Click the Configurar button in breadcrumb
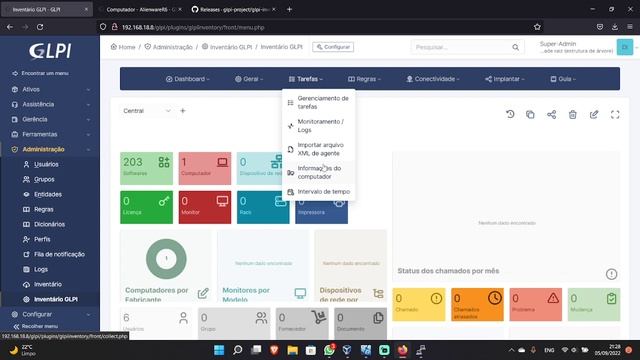The image size is (640, 360). click(333, 47)
